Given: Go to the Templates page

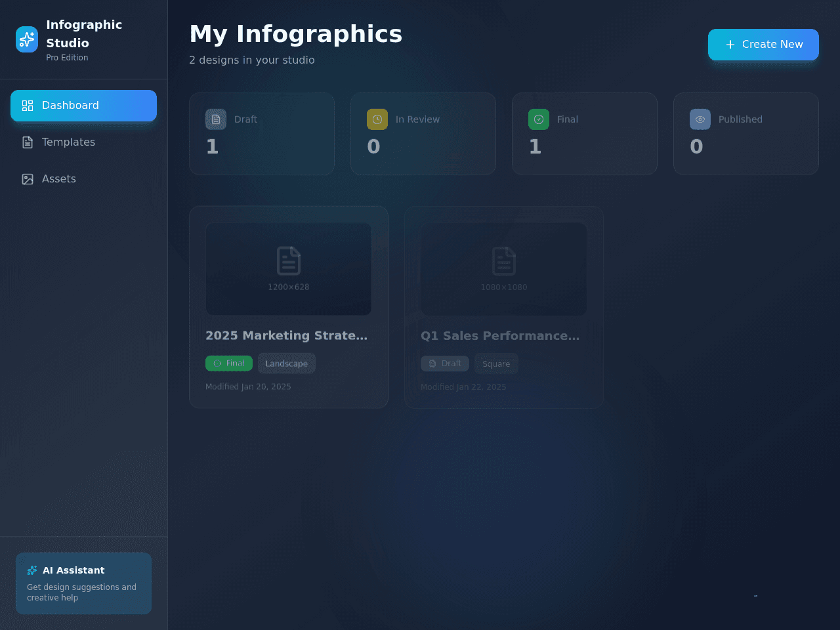Looking at the screenshot, I should coord(83,142).
